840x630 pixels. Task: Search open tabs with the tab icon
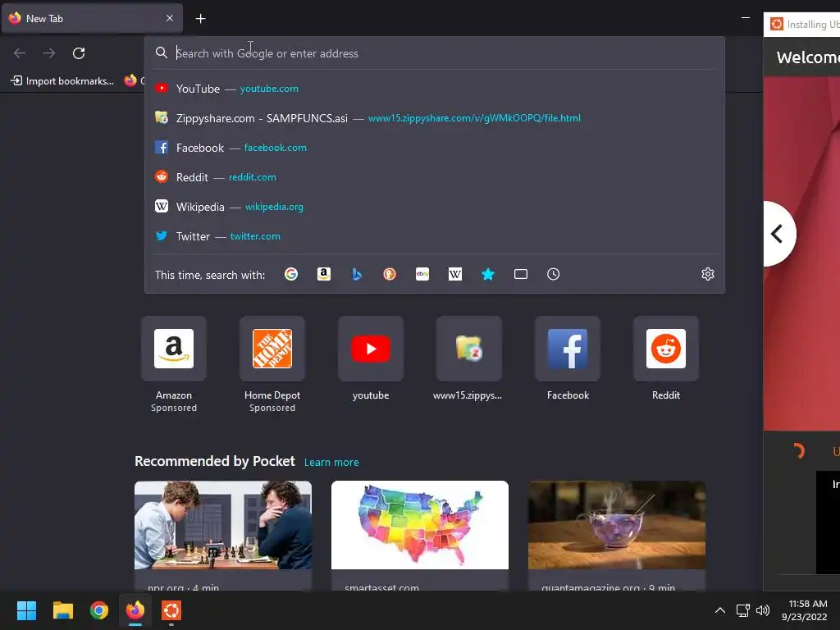(521, 274)
